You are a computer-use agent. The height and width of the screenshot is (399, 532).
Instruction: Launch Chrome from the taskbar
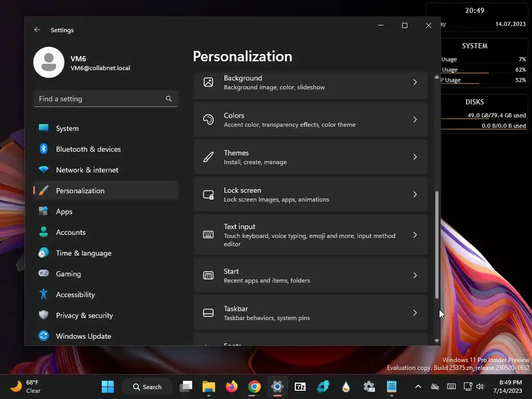pyautogui.click(x=255, y=387)
